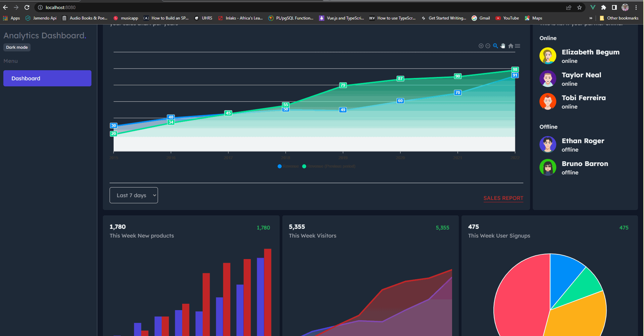Click the browser forward arrow
The image size is (644, 336).
tap(16, 7)
